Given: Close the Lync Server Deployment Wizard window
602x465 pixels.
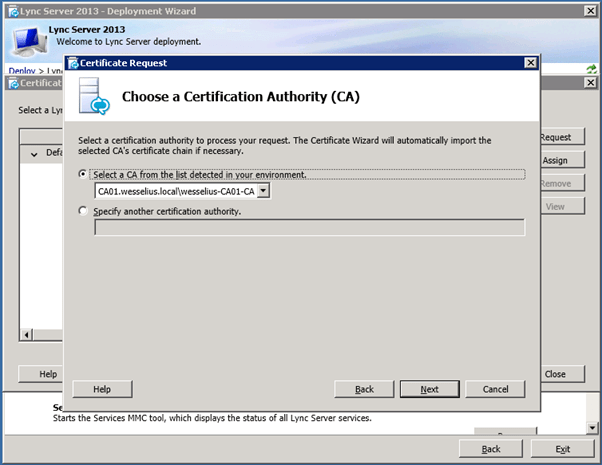Looking at the screenshot, I should 590,11.
